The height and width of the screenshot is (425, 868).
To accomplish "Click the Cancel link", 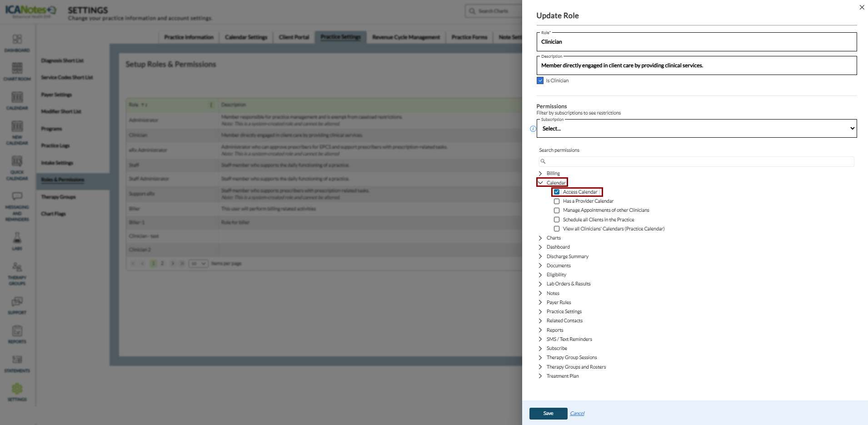I will 577,413.
